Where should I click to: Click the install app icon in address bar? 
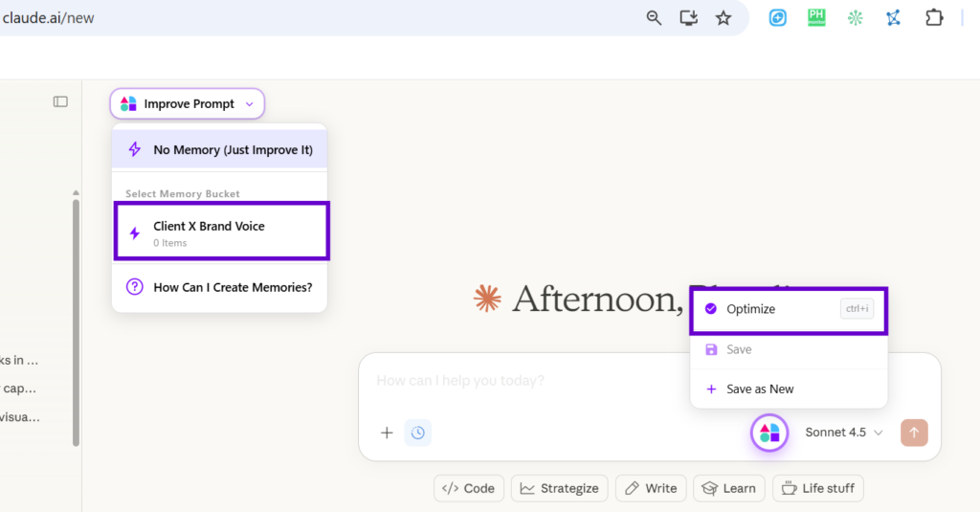pyautogui.click(x=689, y=18)
